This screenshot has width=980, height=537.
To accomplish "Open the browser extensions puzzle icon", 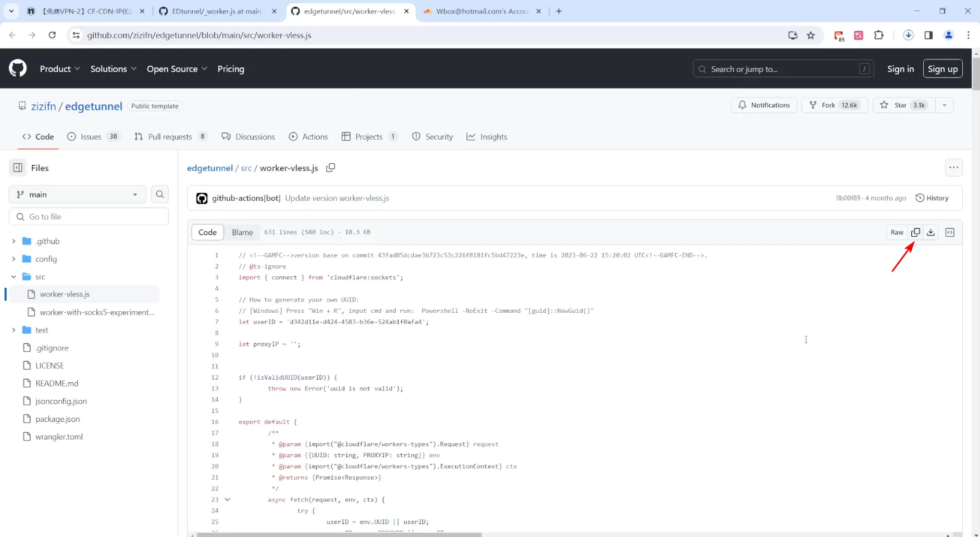I will click(879, 35).
